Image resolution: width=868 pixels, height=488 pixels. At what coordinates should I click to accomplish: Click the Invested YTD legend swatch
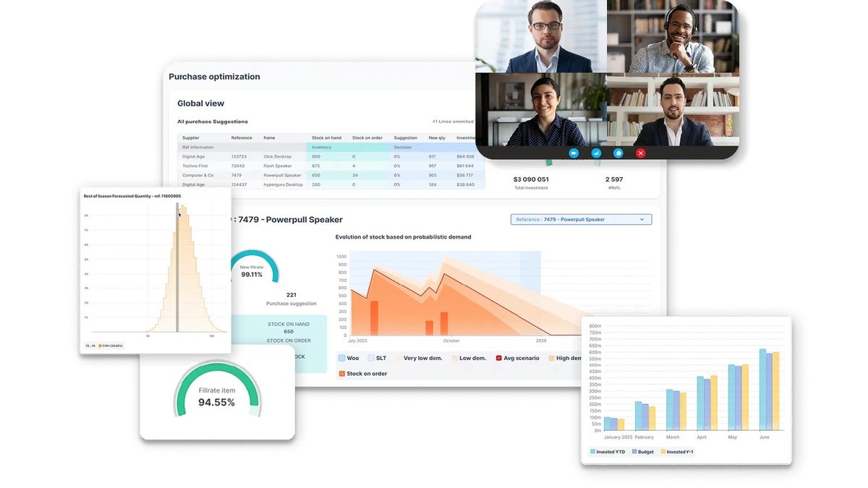coord(592,451)
